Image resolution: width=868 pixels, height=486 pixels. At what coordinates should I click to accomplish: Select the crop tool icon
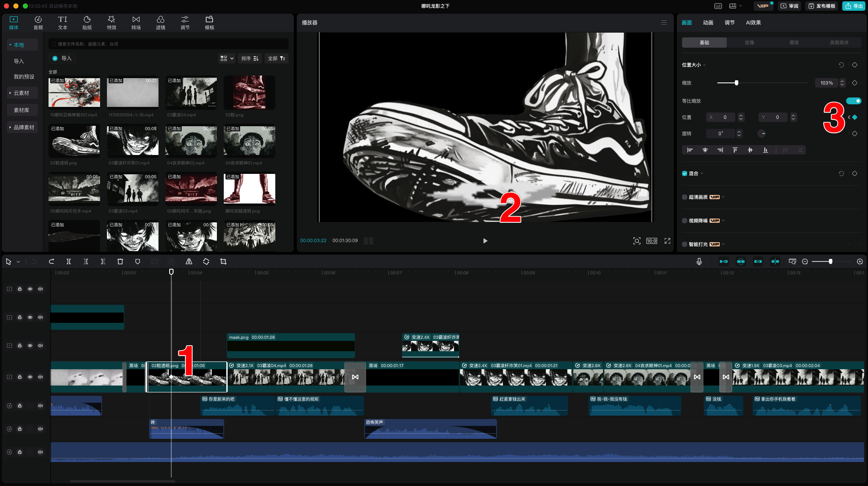[223, 261]
